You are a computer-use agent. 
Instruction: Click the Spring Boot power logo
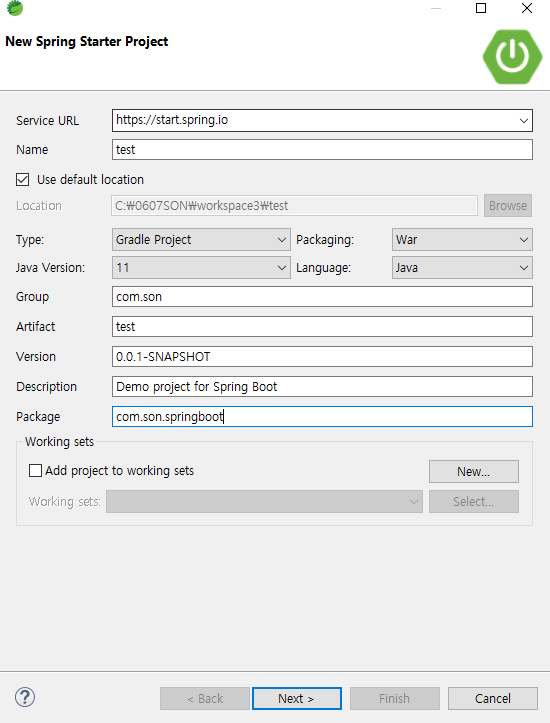coord(512,57)
